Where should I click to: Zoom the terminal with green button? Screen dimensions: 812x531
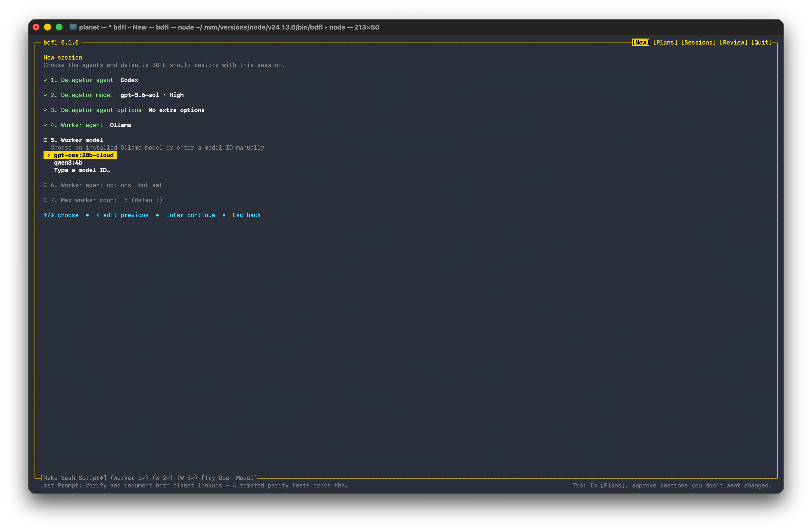[x=59, y=27]
